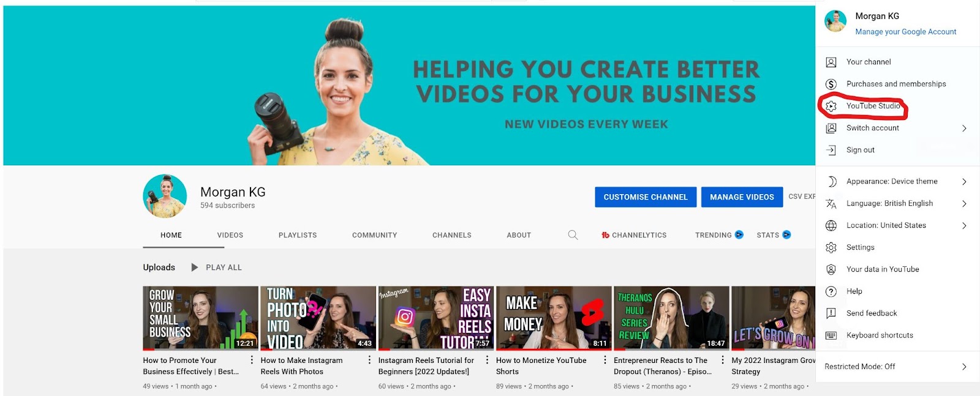Viewport: 980px width, 396px height.
Task: Click the 594 subscribers text
Action: coord(227,206)
